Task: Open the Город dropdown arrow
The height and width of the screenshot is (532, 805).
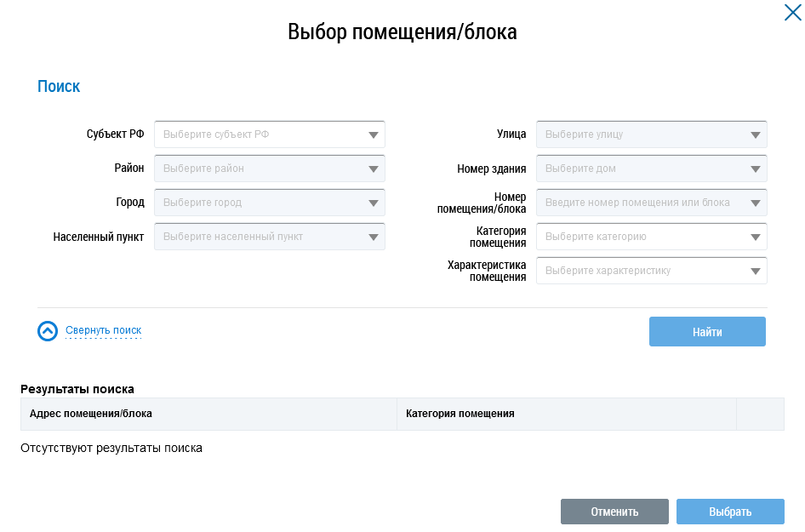Action: pyautogui.click(x=373, y=203)
